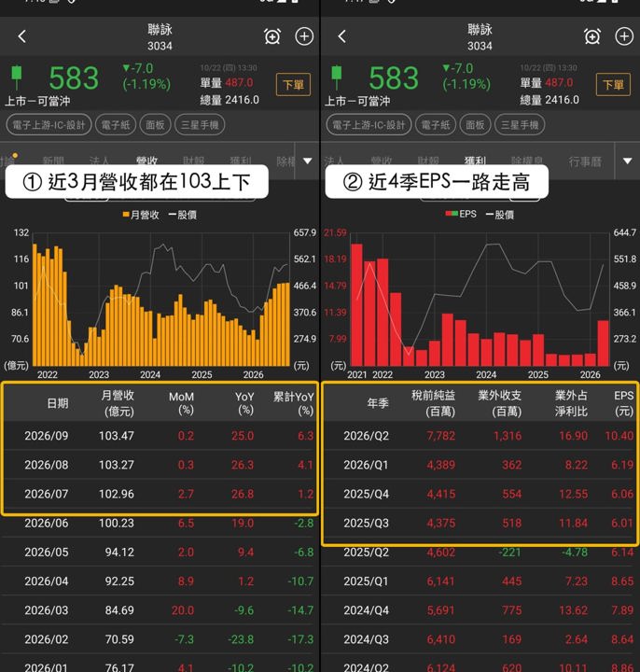Expand tab list arrow in right screen

tap(627, 161)
